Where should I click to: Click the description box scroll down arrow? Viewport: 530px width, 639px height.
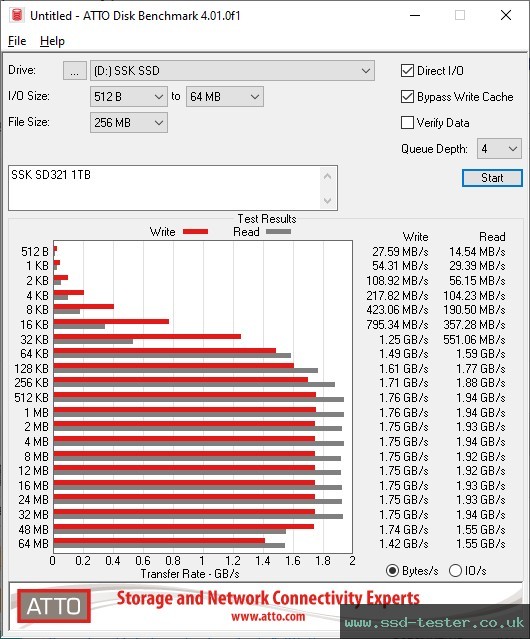tap(328, 200)
